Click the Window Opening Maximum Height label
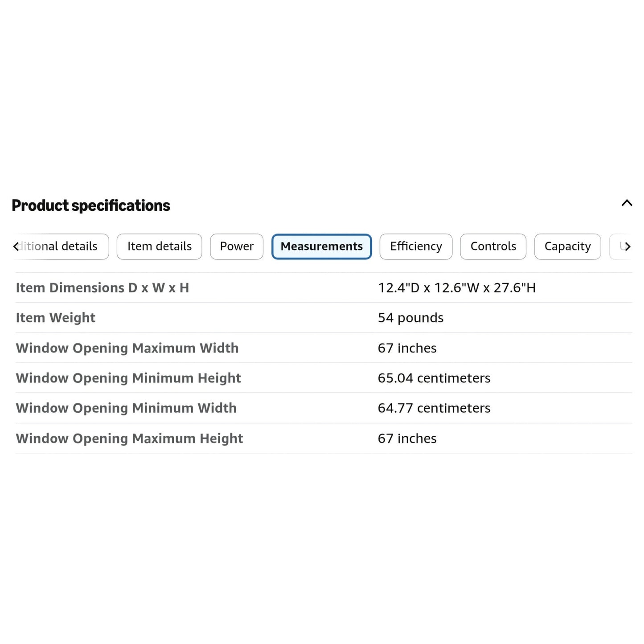 click(x=129, y=439)
